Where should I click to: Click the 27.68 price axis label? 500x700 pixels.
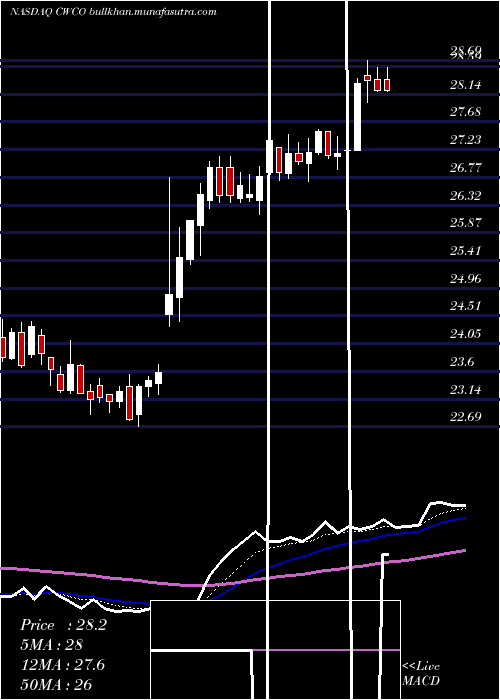point(465,112)
